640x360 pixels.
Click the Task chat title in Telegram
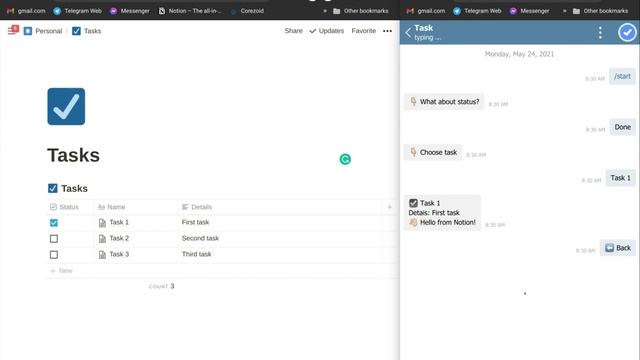pos(424,28)
